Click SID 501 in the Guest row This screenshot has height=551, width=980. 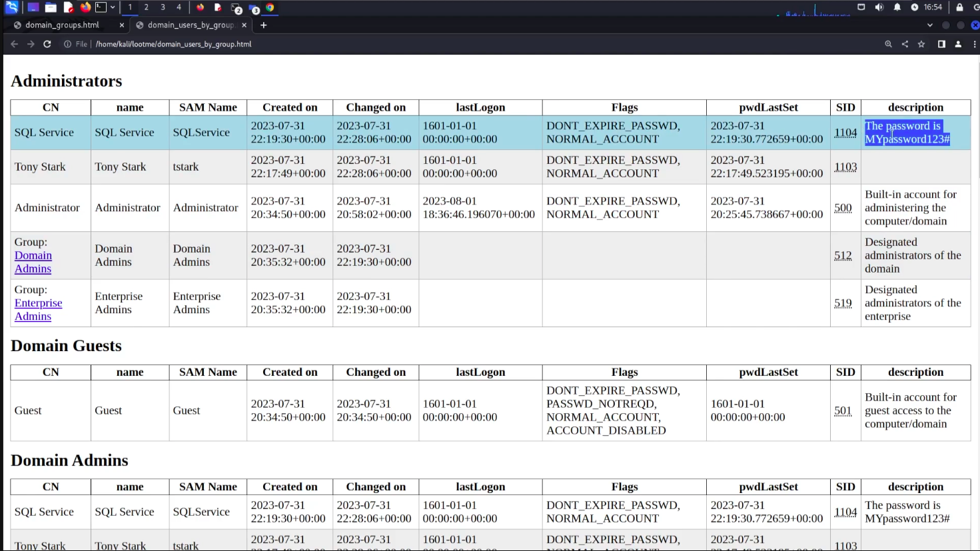[x=843, y=410]
